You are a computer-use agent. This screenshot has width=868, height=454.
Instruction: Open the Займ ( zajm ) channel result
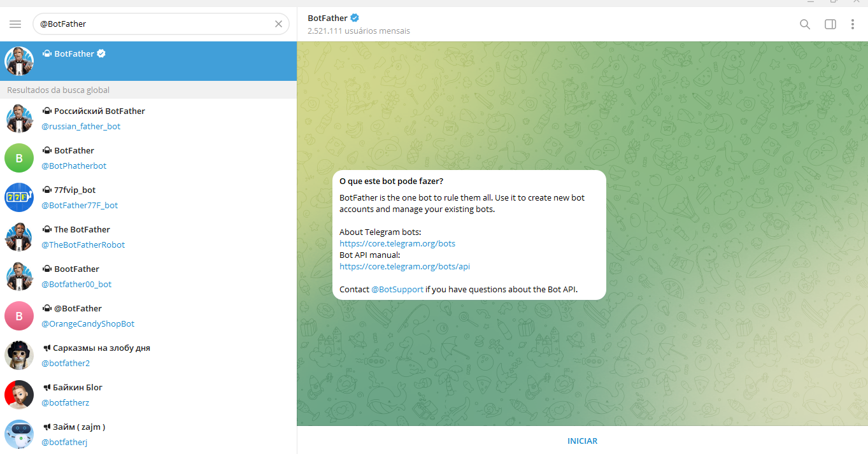[148, 434]
